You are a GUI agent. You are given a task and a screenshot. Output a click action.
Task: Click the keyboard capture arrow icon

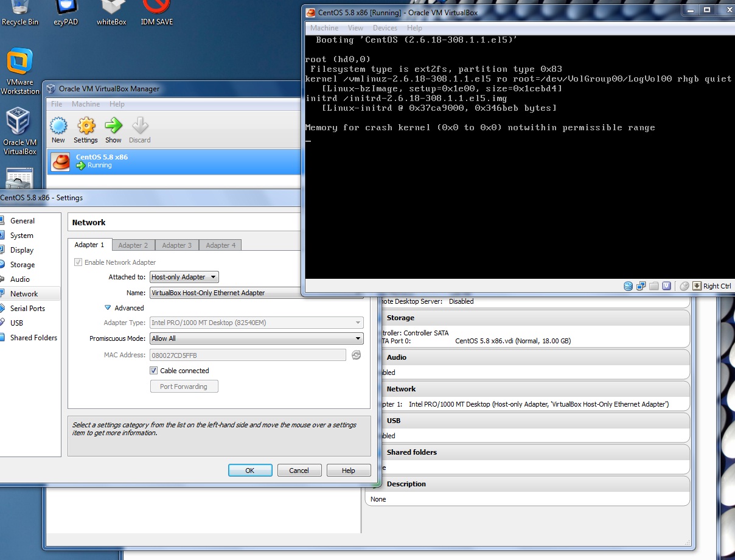[x=697, y=286]
